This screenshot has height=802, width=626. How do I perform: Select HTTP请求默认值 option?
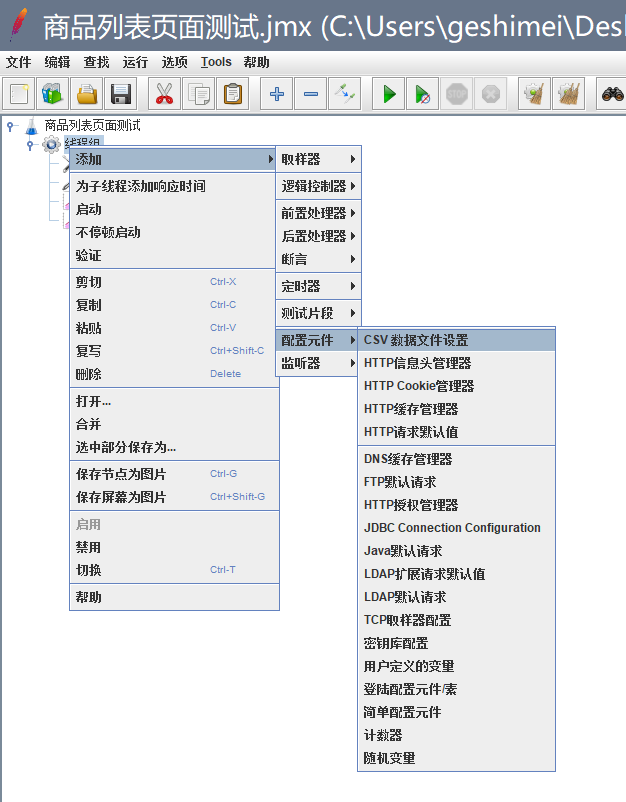(456, 432)
